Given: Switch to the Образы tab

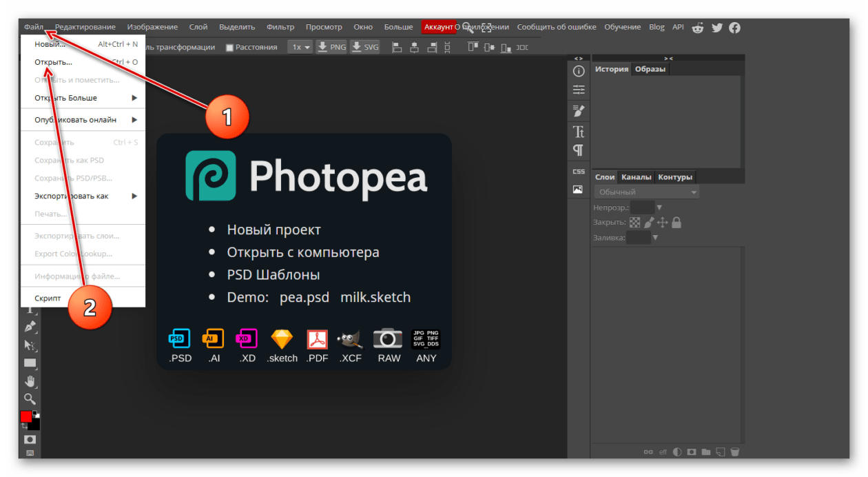Looking at the screenshot, I should pyautogui.click(x=650, y=70).
